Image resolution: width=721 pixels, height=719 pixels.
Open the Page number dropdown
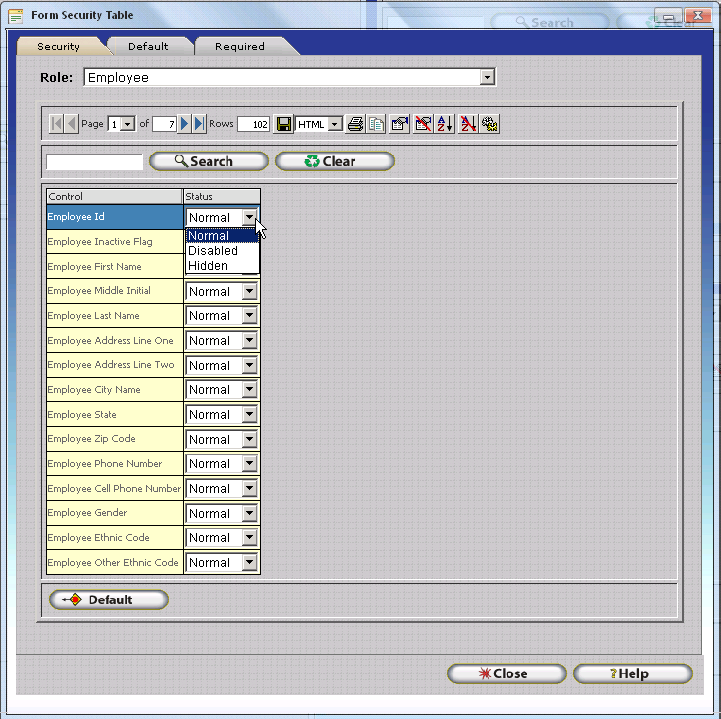[x=127, y=124]
